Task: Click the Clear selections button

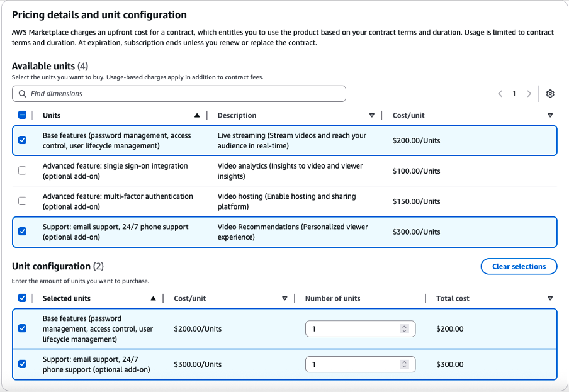Action: (519, 266)
